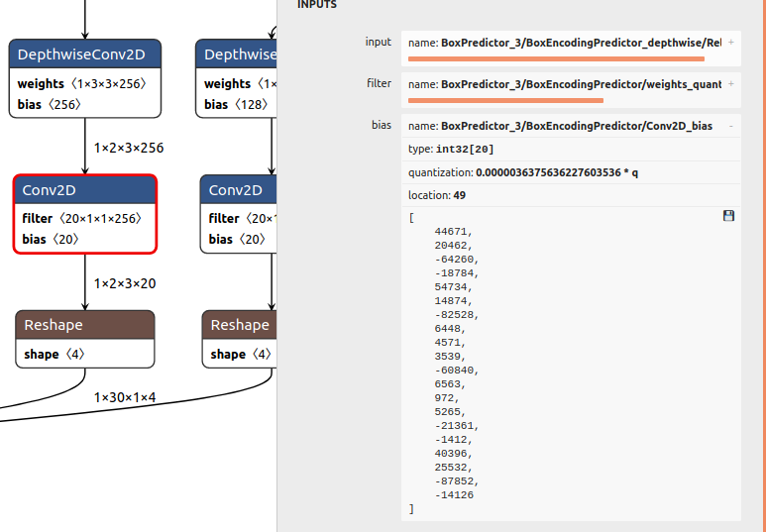Image resolution: width=766 pixels, height=532 pixels.
Task: Click shape 4 in left Reshape node
Action: pos(55,355)
